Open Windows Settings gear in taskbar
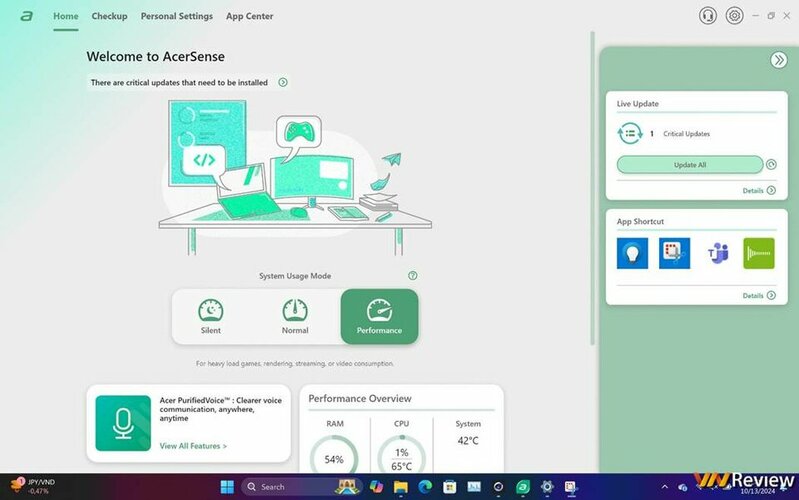Image resolution: width=799 pixels, height=500 pixels. click(547, 487)
